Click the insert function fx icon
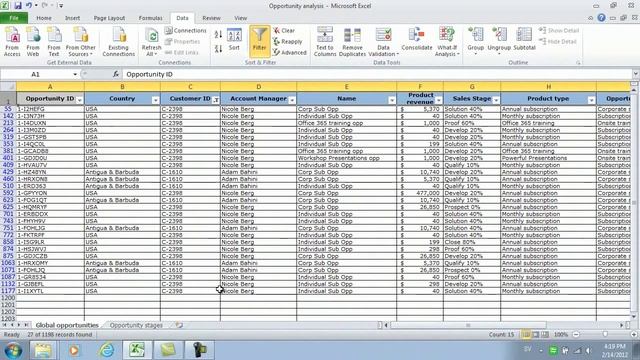The height and width of the screenshot is (360, 640). click(116, 74)
